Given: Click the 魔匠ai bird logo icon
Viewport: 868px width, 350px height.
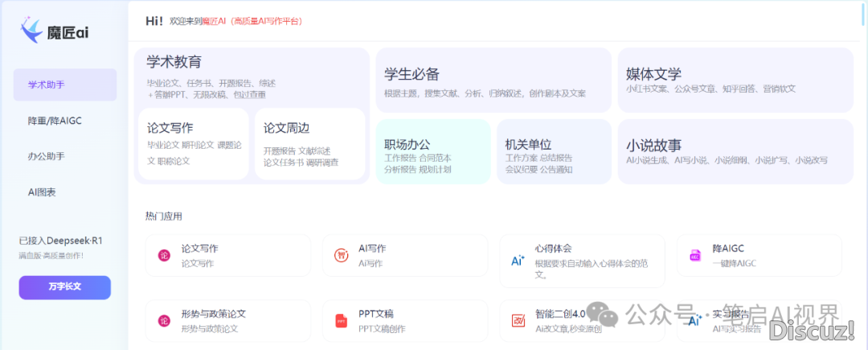Looking at the screenshot, I should [x=32, y=31].
